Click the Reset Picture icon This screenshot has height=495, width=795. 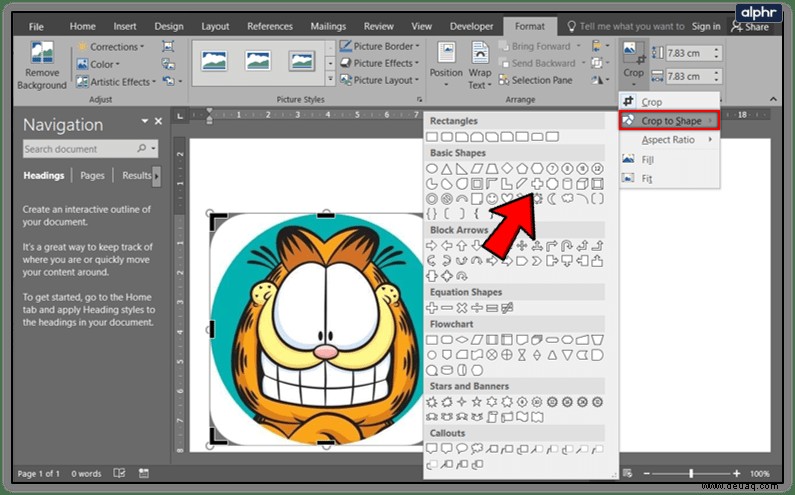169,81
